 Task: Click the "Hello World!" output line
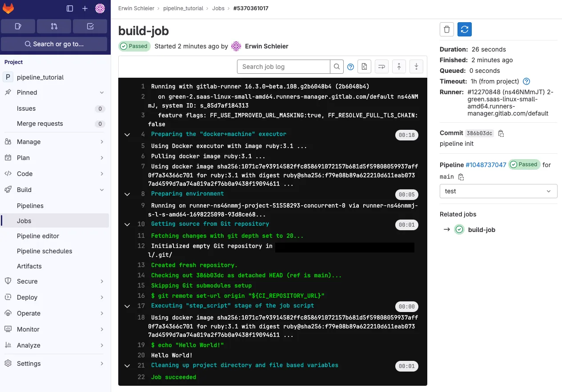pyautogui.click(x=172, y=355)
